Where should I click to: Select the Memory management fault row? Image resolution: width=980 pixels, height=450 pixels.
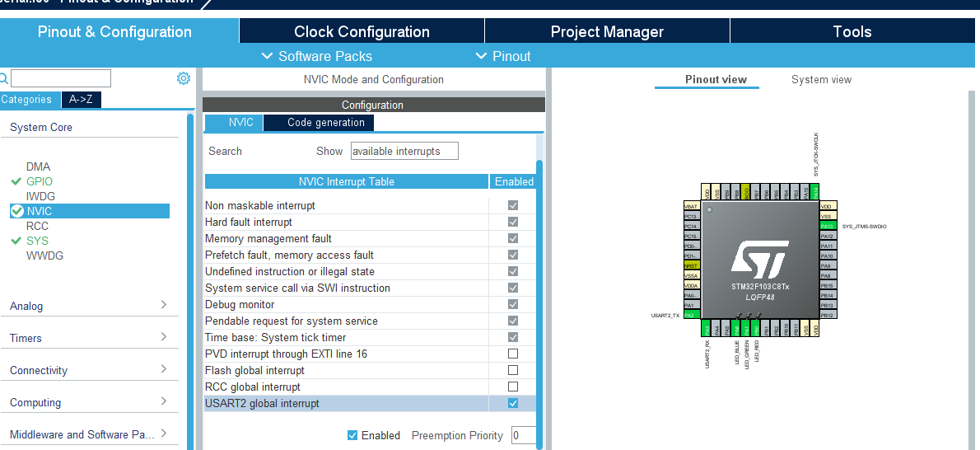coord(370,238)
